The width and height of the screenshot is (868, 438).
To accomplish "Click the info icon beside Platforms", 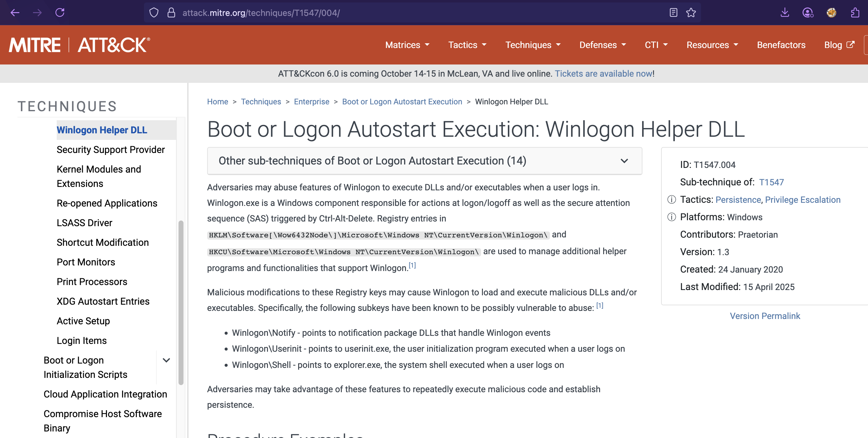I will click(671, 217).
